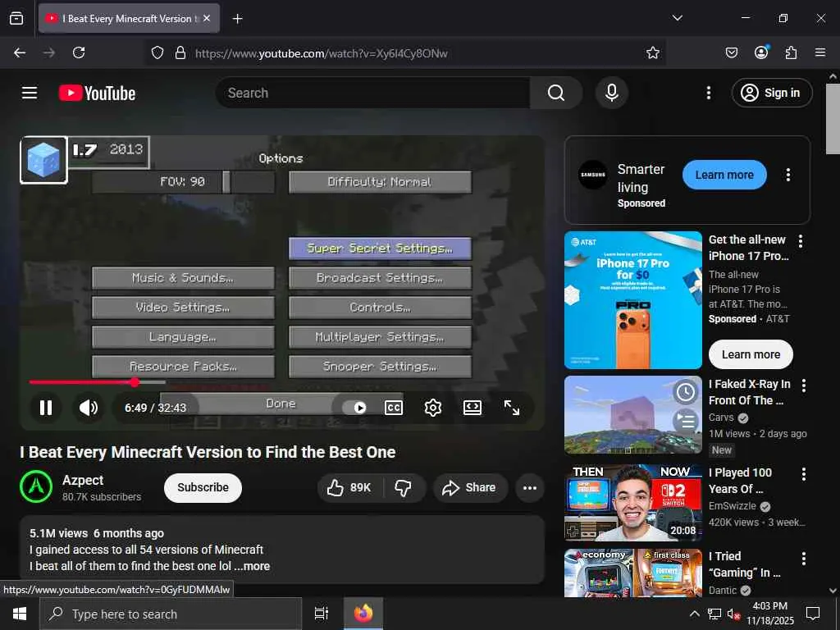Open options for iPhone 17 Pro ad

tap(801, 241)
